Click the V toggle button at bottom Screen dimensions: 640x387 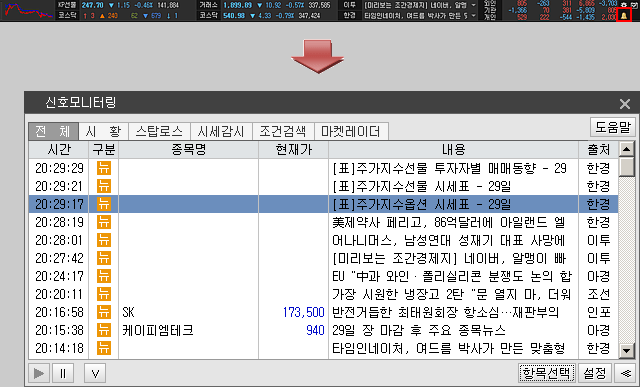point(95,373)
